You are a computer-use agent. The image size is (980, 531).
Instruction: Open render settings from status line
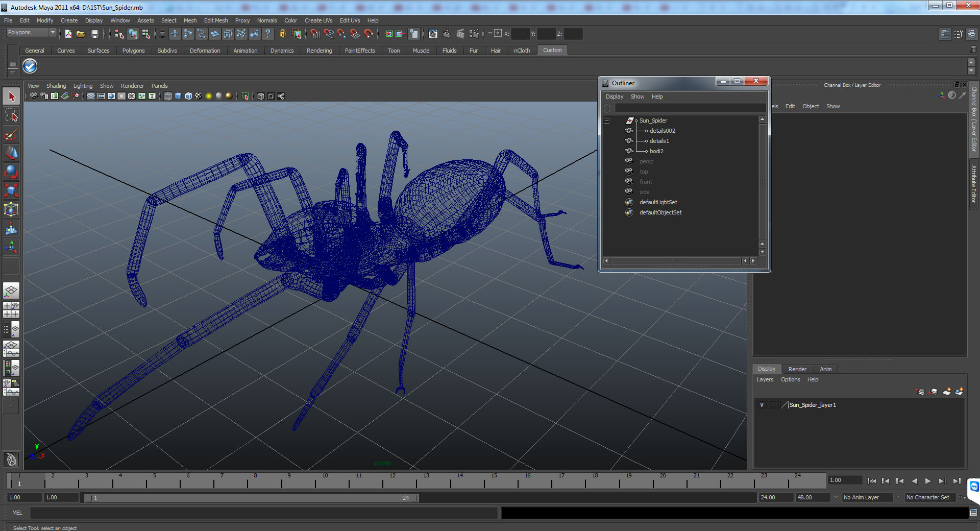(474, 34)
